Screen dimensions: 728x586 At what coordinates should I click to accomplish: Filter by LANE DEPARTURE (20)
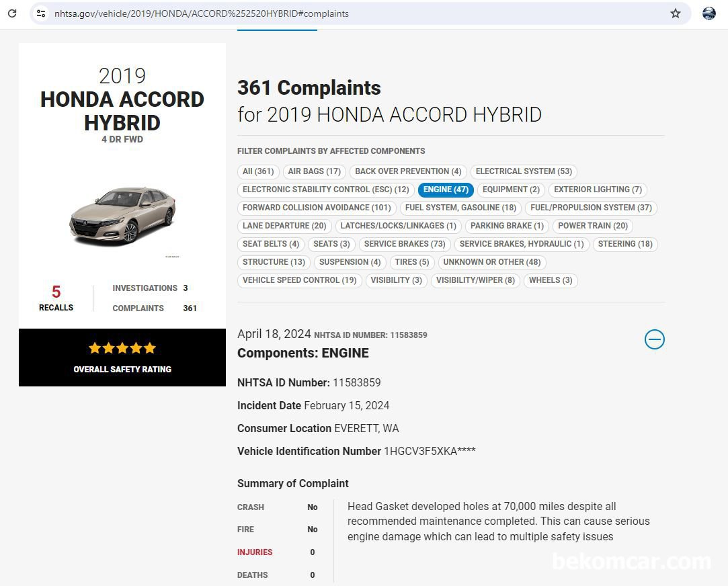[284, 226]
